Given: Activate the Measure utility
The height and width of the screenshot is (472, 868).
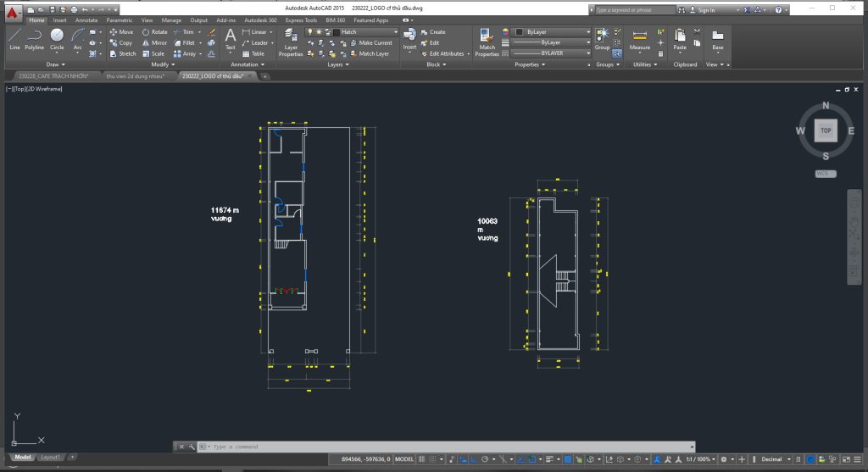Looking at the screenshot, I should click(640, 40).
